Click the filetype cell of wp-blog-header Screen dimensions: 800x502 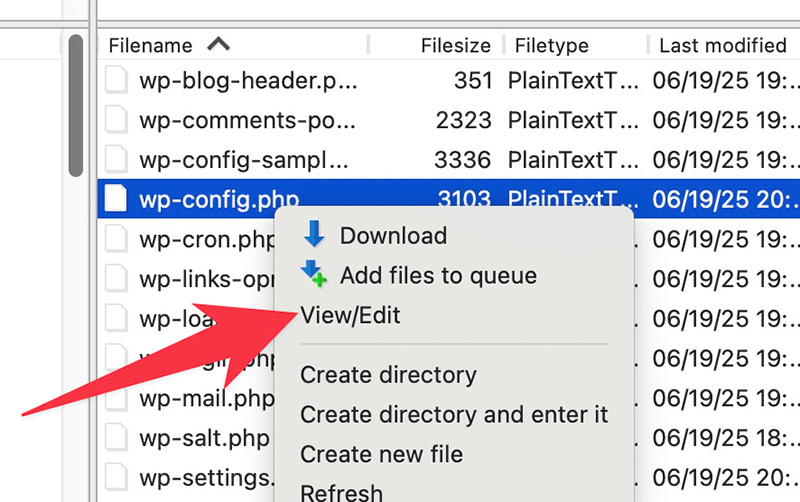click(573, 81)
